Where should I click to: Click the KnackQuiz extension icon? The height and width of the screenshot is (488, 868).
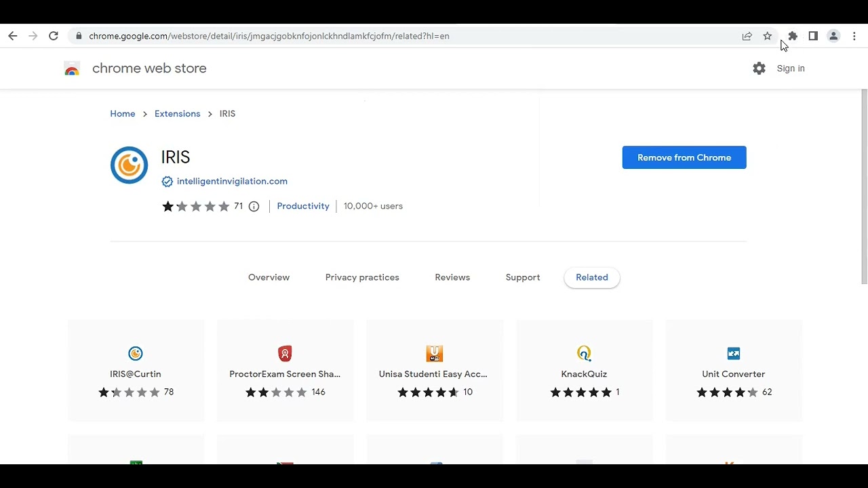[584, 353]
